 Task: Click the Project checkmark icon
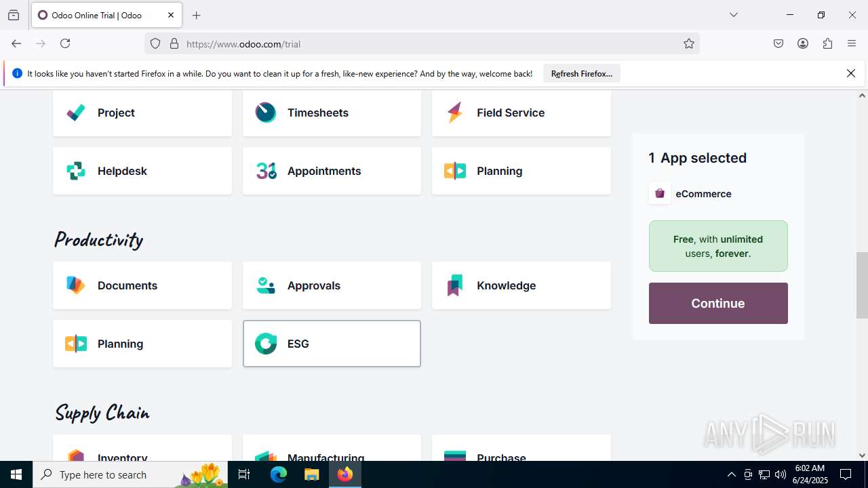[x=76, y=113]
